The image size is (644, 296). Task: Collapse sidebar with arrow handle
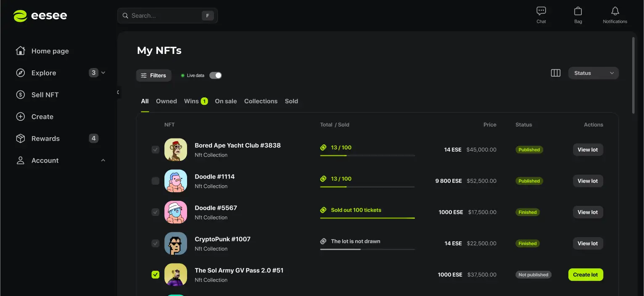click(x=118, y=92)
